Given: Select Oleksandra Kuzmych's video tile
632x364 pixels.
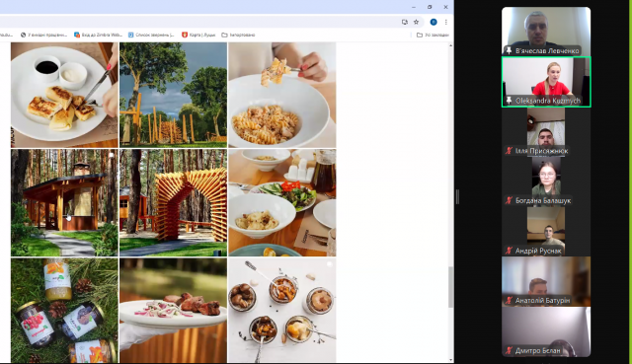Looking at the screenshot, I should (x=546, y=82).
